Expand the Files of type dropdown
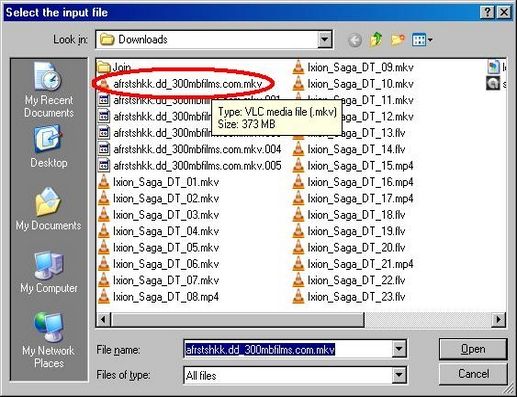 pyautogui.click(x=399, y=375)
